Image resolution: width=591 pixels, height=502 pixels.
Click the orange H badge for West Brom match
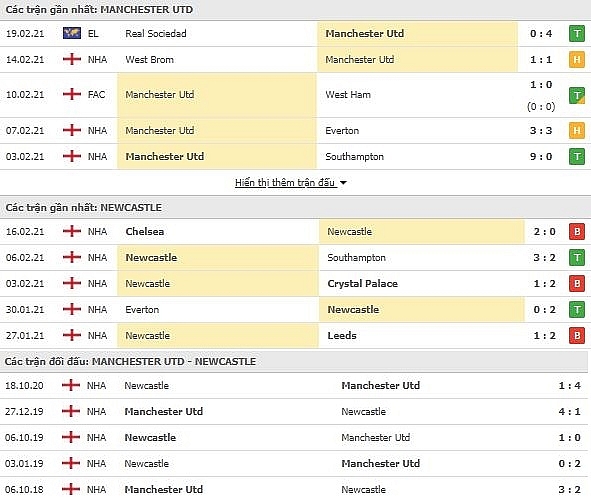pyautogui.click(x=577, y=60)
